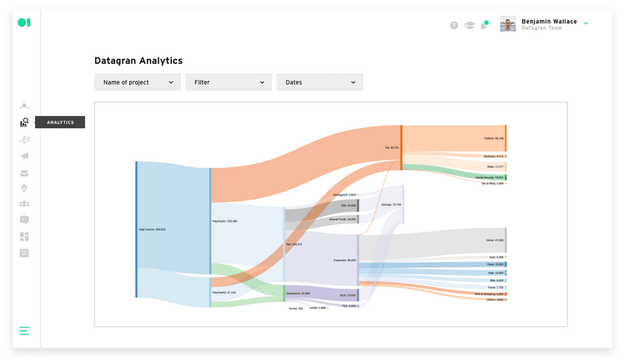Open the dashboard grid layout icon

pos(24,236)
